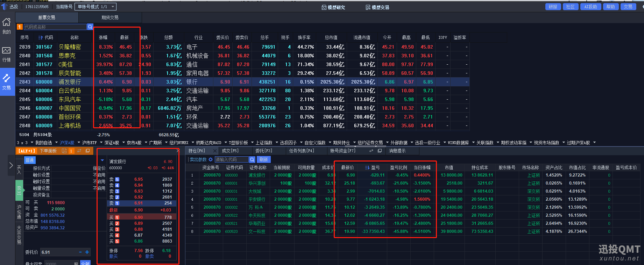644x265 pixels.
Task: Click the search icon beside 代码或名称 field
Action: point(90,27)
